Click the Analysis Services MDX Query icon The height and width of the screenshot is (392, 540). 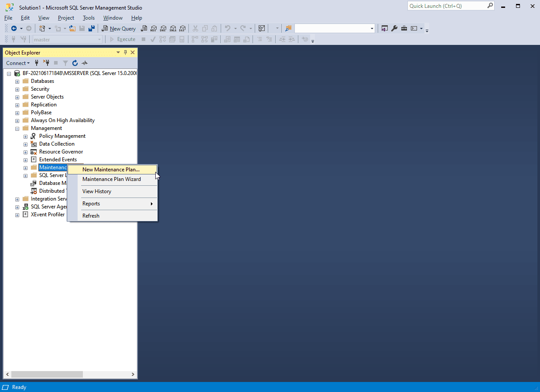pyautogui.click(x=154, y=28)
